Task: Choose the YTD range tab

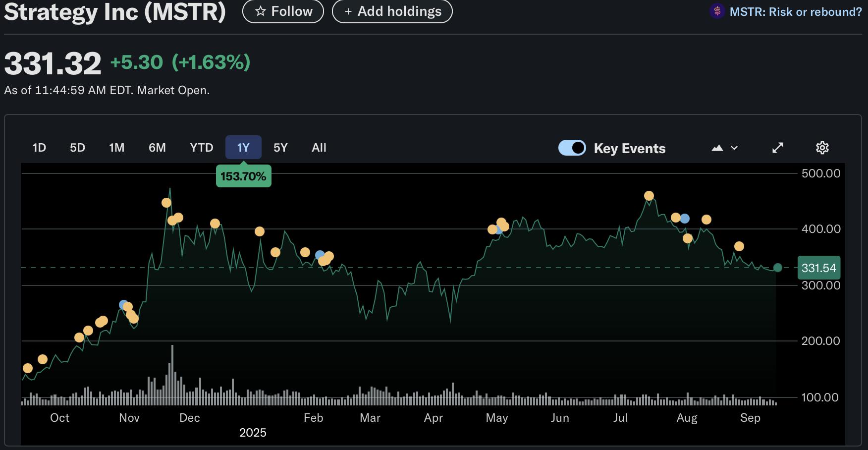Action: 202,148
